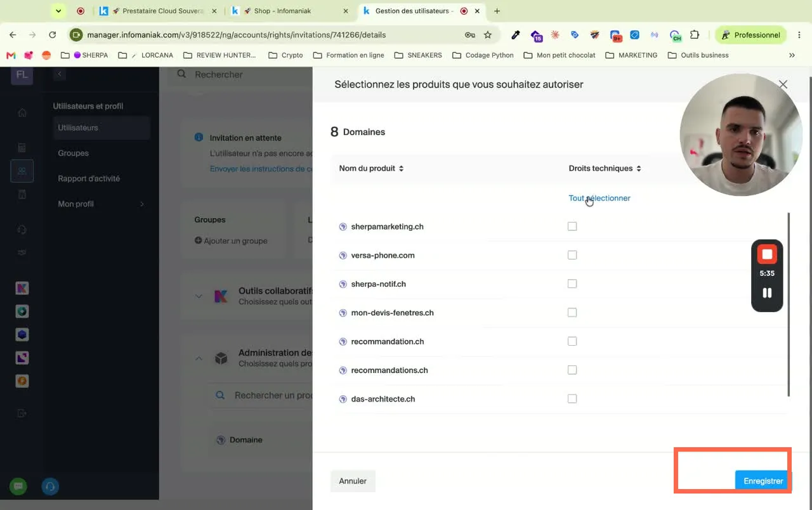812x510 pixels.
Task: Open the Utilisateurs sidebar item
Action: pos(101,128)
